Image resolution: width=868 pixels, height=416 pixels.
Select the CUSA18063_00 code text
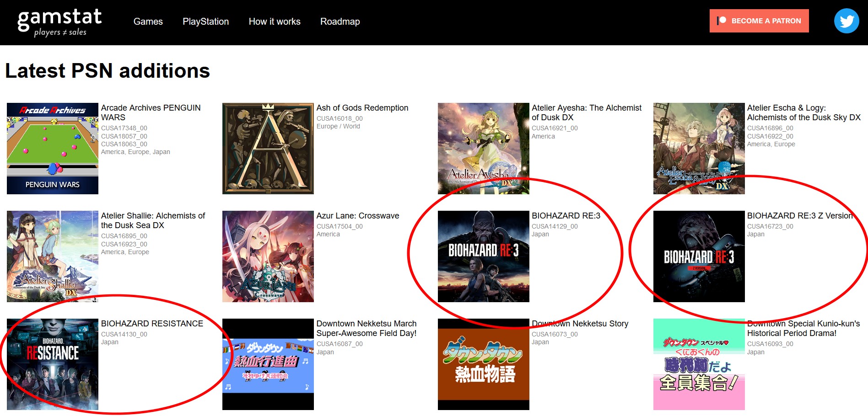[124, 144]
